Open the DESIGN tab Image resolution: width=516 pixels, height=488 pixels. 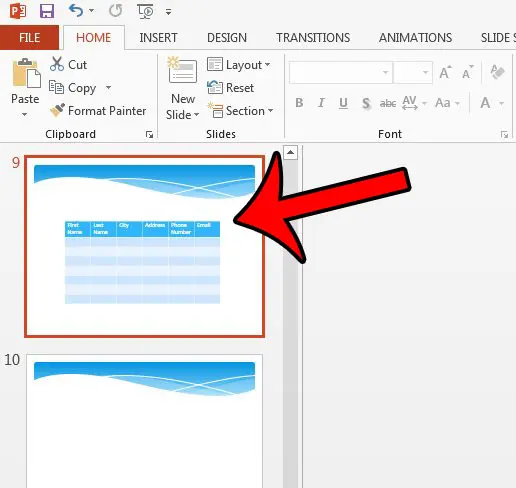click(x=227, y=37)
